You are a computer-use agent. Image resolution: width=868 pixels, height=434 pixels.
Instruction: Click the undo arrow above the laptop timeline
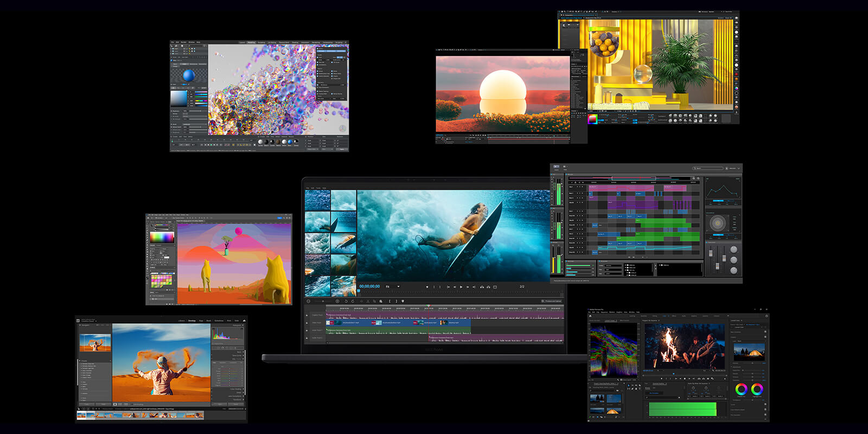[x=346, y=301]
